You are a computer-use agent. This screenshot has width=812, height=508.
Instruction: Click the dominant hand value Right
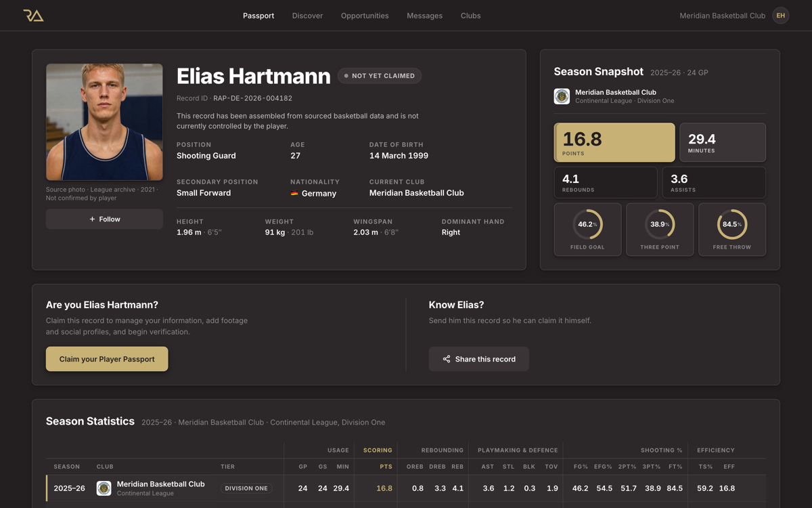pos(451,232)
